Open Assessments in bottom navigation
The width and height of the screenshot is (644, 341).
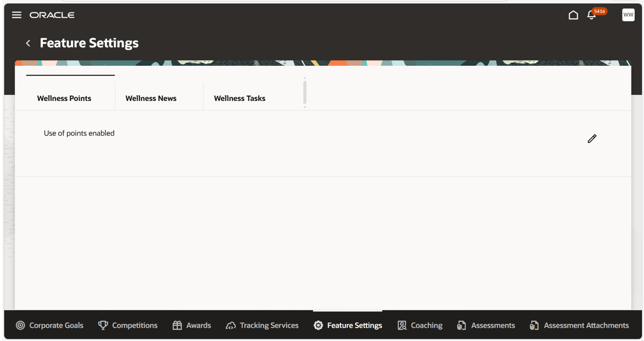(x=486, y=325)
